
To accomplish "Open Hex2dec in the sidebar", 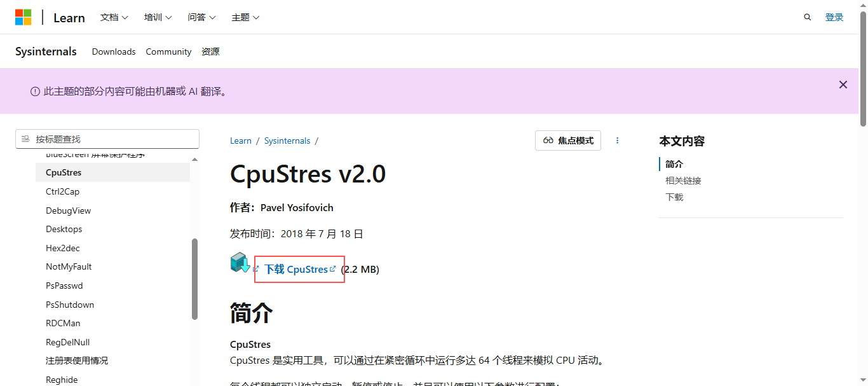I will point(62,248).
